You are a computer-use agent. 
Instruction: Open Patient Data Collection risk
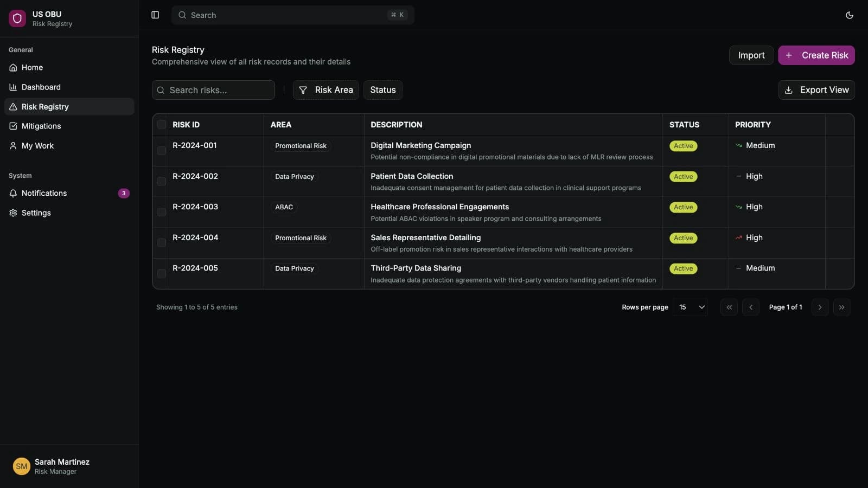coord(412,176)
